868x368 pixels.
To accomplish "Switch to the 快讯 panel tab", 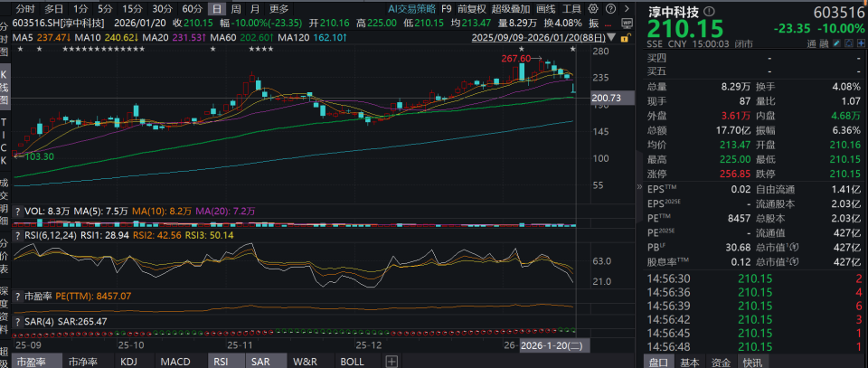I will point(752,362).
